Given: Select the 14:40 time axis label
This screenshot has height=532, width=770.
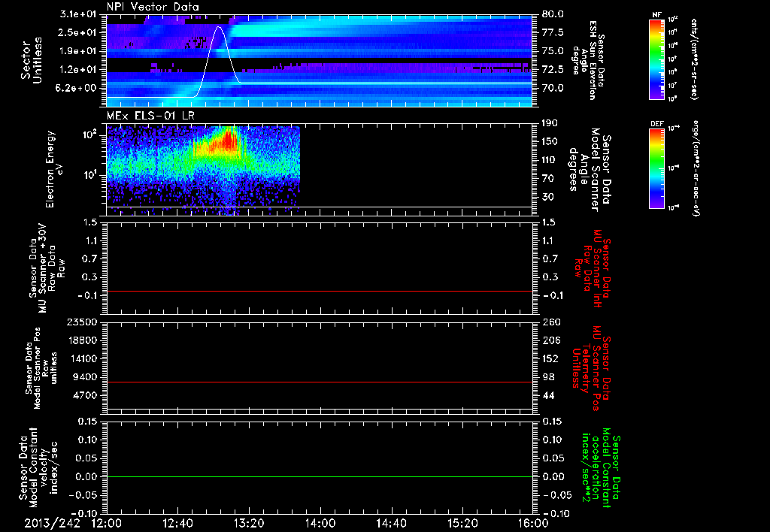Looking at the screenshot, I should tap(391, 523).
